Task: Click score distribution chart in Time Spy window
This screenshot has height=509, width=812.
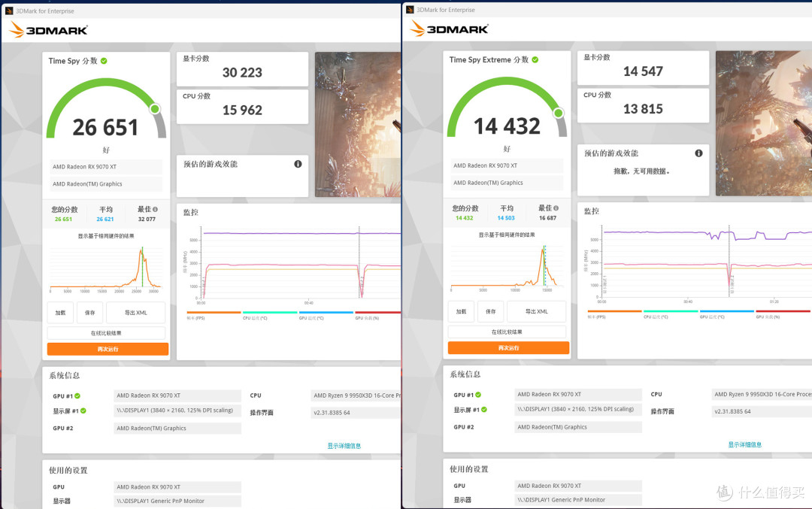Action: click(x=106, y=268)
